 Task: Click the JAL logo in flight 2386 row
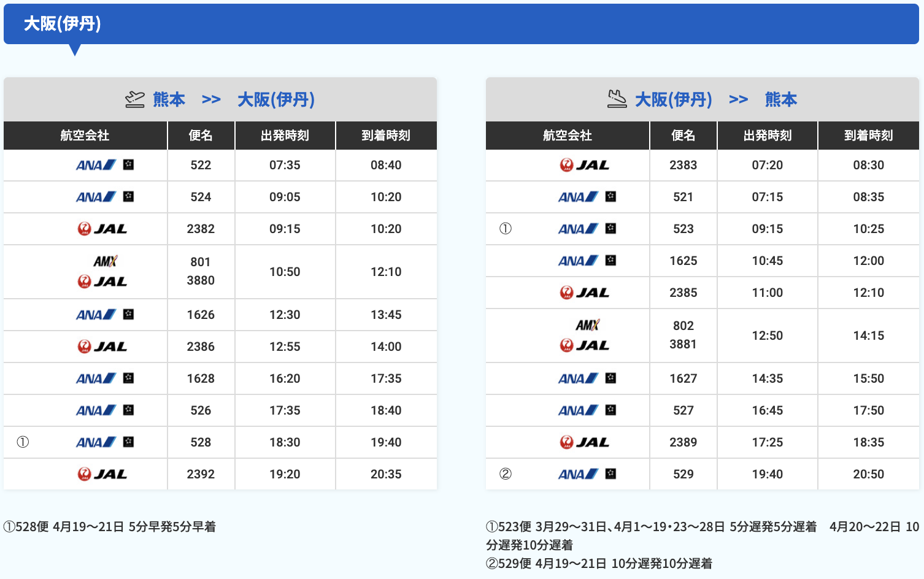[x=102, y=347]
